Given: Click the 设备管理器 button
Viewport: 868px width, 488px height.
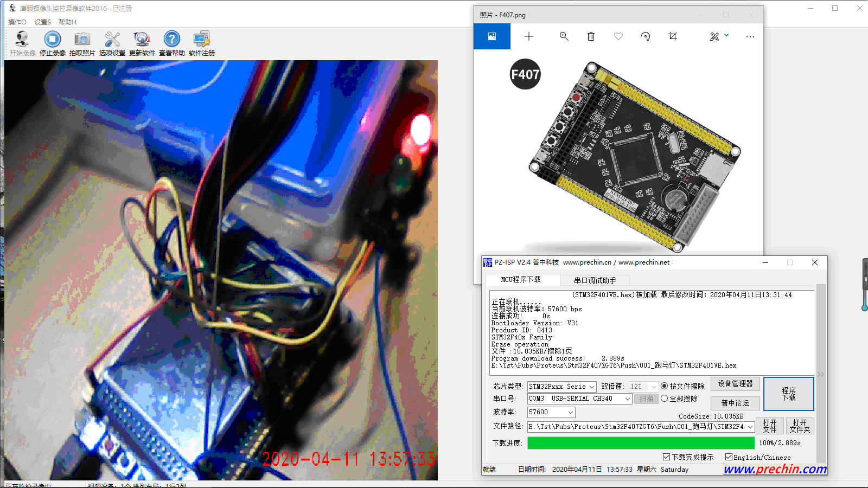Looking at the screenshot, I should pyautogui.click(x=735, y=383).
